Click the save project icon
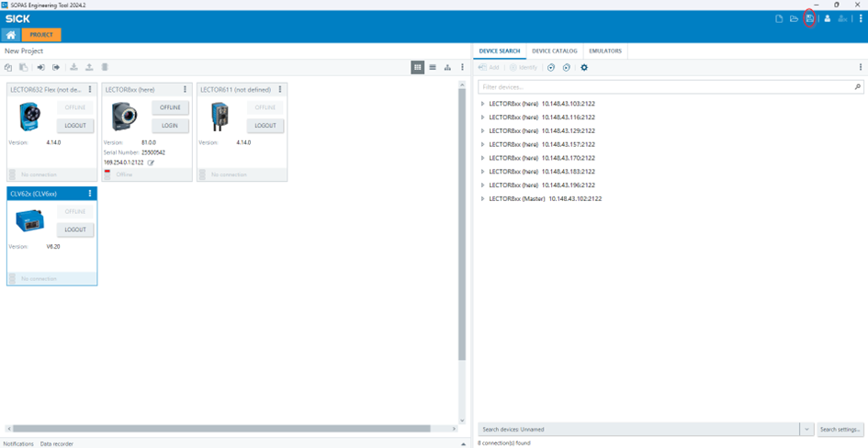Screen dimensions: 868x448 (x=809, y=18)
